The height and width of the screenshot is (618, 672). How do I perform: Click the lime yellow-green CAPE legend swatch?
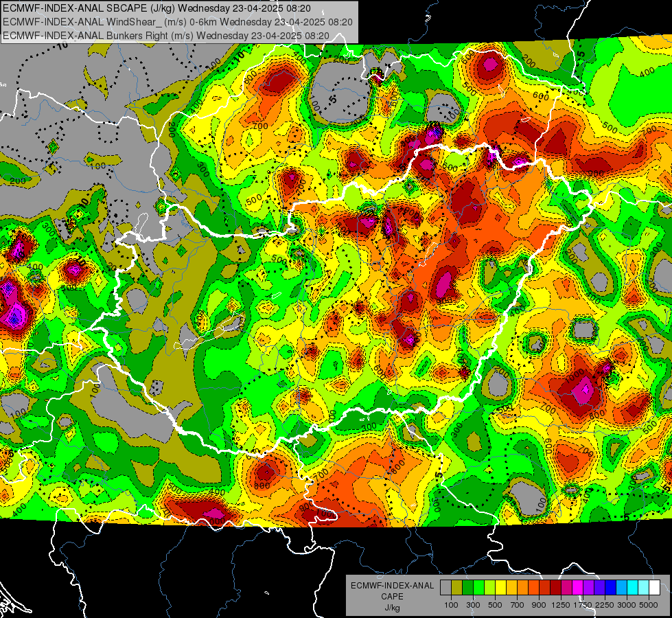point(489,587)
